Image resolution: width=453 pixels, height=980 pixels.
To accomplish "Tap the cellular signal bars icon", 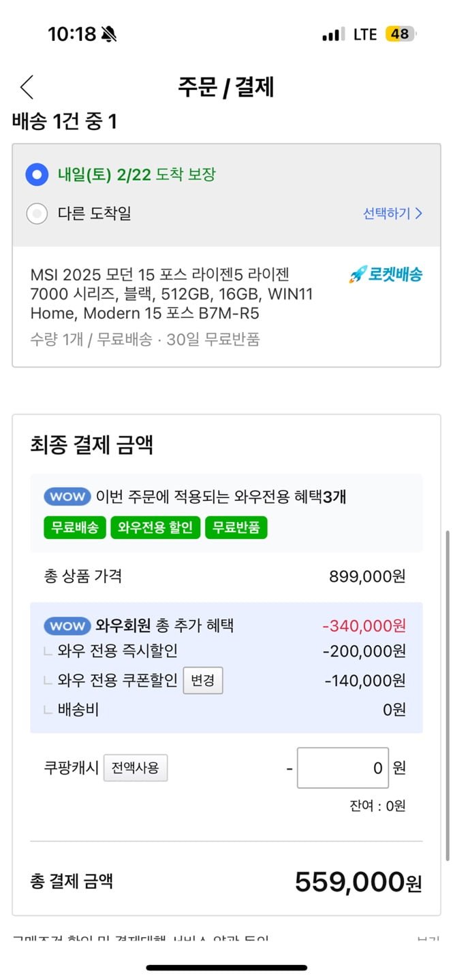I will tap(333, 35).
